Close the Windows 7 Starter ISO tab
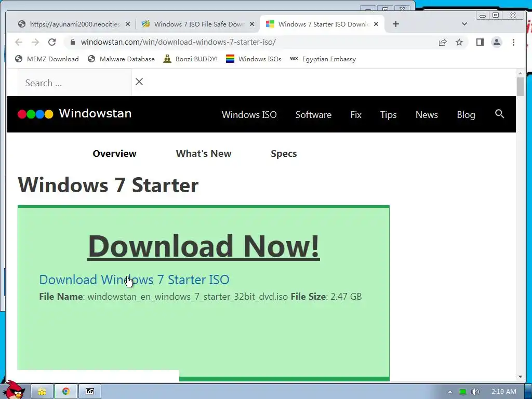The width and height of the screenshot is (532, 399). point(376,24)
